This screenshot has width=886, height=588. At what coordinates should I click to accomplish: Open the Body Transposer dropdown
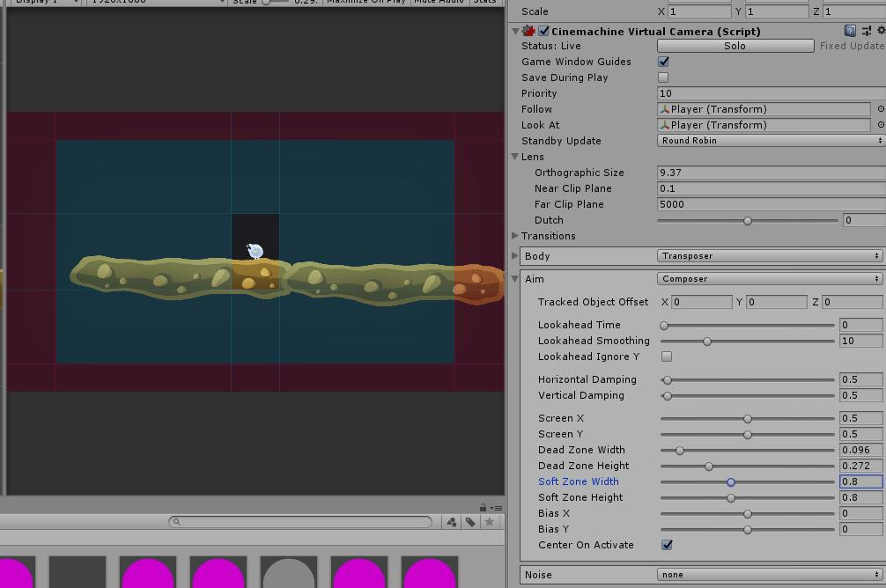tap(770, 256)
